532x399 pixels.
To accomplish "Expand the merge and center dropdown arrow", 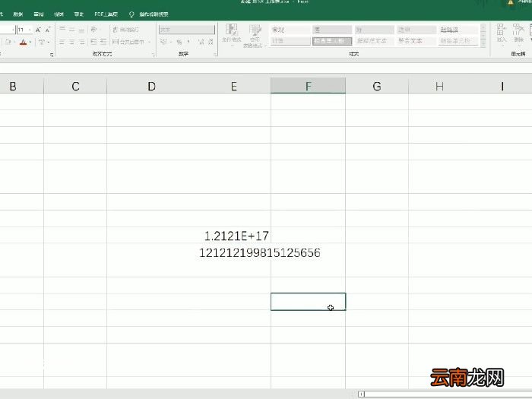I will coord(149,42).
